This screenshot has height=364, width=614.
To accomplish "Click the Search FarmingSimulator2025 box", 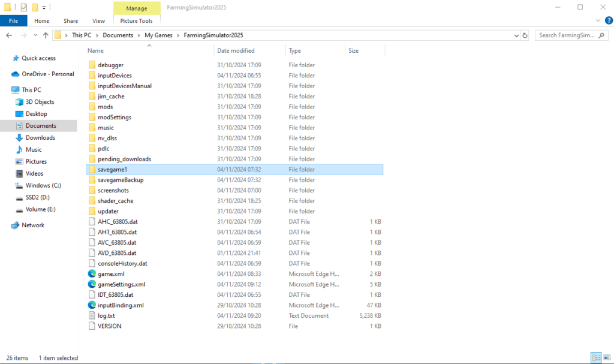I will [x=571, y=35].
